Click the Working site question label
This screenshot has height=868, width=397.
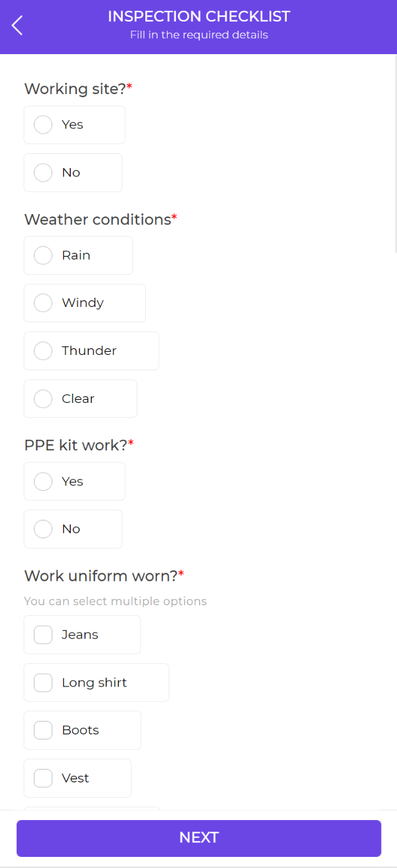(75, 89)
